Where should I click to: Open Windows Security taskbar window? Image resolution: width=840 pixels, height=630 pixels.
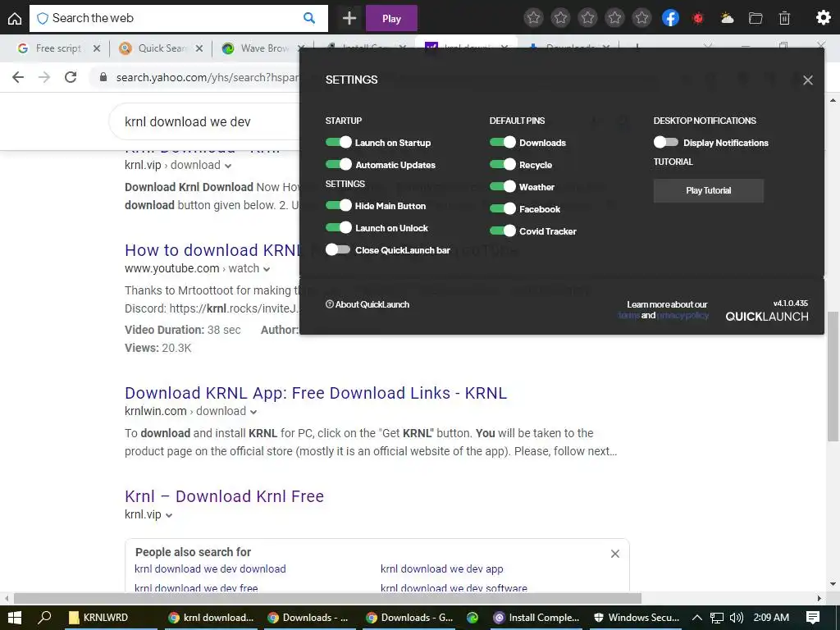point(637,618)
